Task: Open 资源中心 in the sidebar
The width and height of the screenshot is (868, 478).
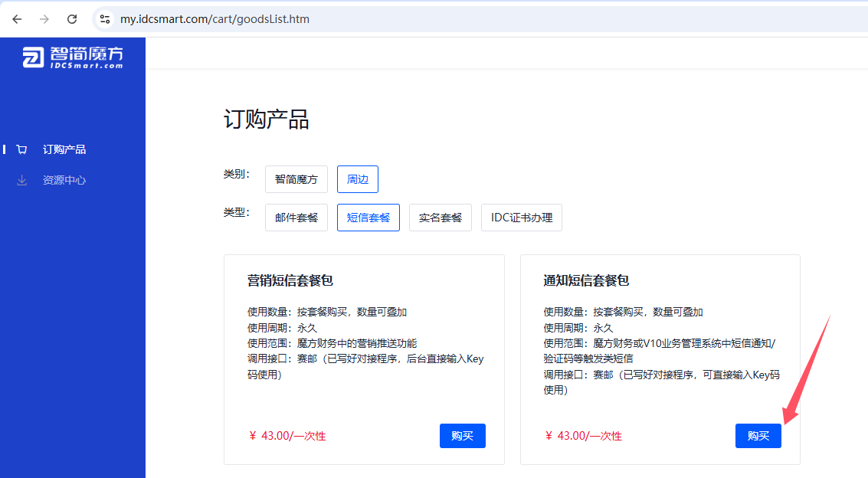Action: click(x=64, y=180)
